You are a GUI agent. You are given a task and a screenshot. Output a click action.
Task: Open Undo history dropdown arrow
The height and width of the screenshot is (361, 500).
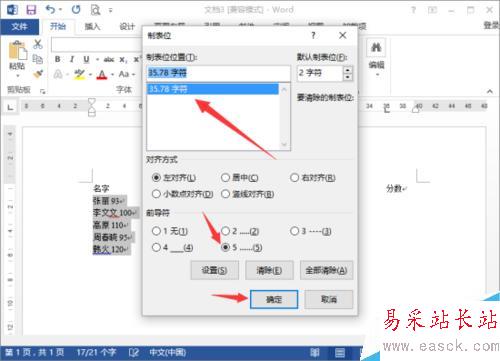coord(60,10)
